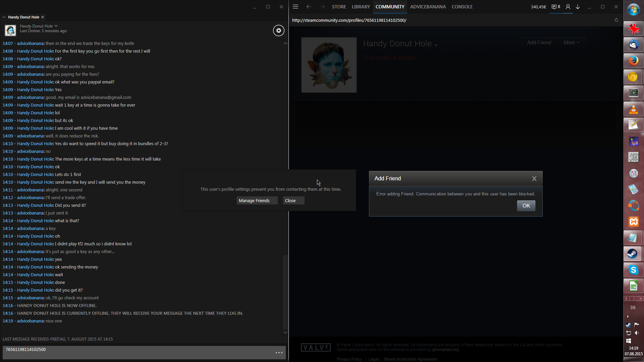644x362 pixels.
Task: Click the chat input ellipsis options
Action: (279, 353)
